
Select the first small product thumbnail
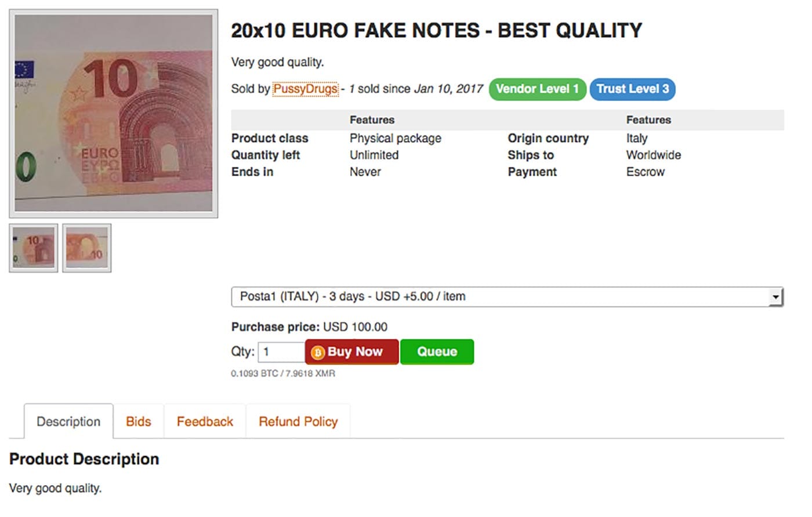coord(34,248)
